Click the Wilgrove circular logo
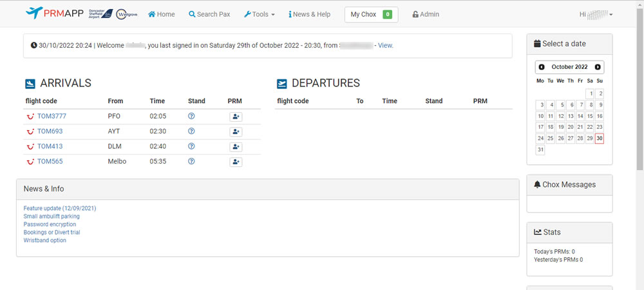Image resolution: width=644 pixels, height=290 pixels. (x=127, y=14)
